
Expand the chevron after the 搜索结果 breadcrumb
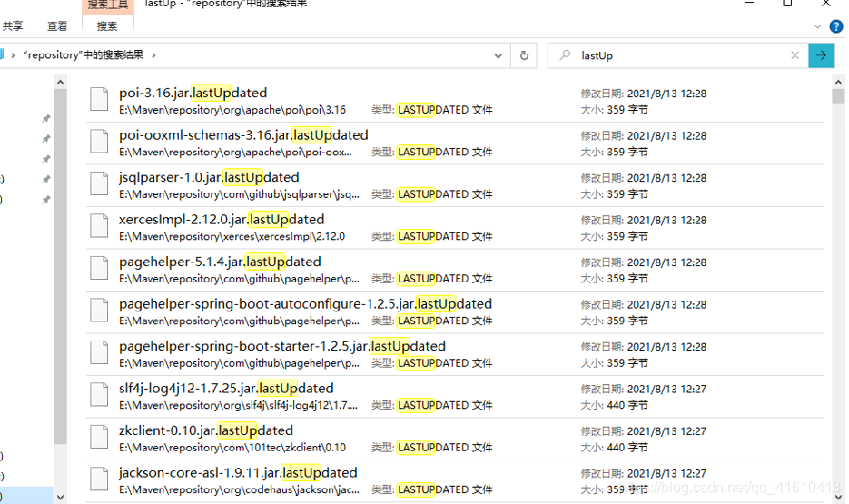tap(153, 55)
